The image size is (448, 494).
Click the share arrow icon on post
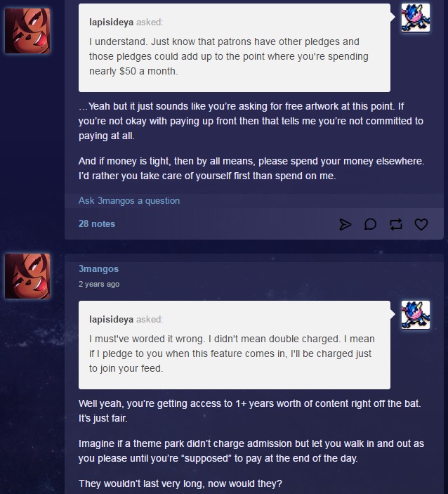pos(345,224)
